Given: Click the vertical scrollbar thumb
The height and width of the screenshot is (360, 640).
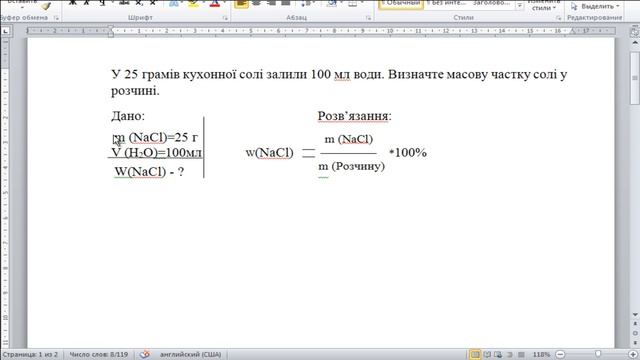Looking at the screenshot, I should 635,78.
